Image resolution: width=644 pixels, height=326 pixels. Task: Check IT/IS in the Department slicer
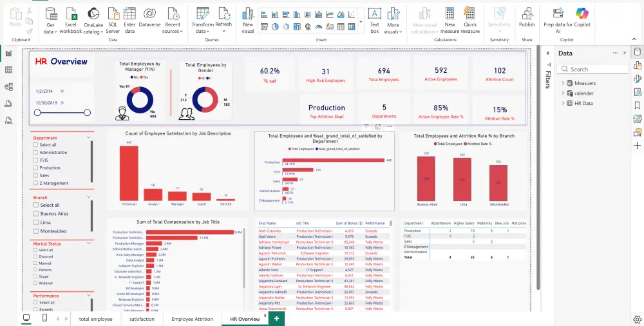pos(35,160)
